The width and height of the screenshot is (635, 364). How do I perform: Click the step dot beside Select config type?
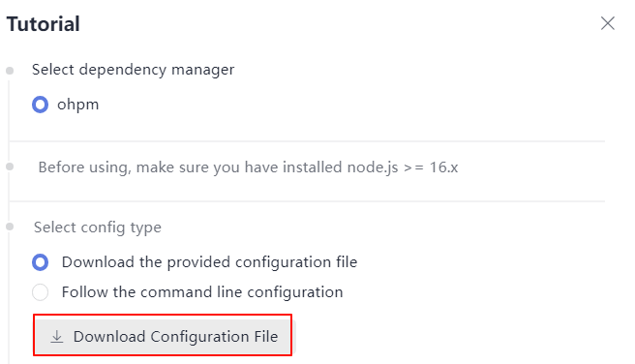point(10,227)
